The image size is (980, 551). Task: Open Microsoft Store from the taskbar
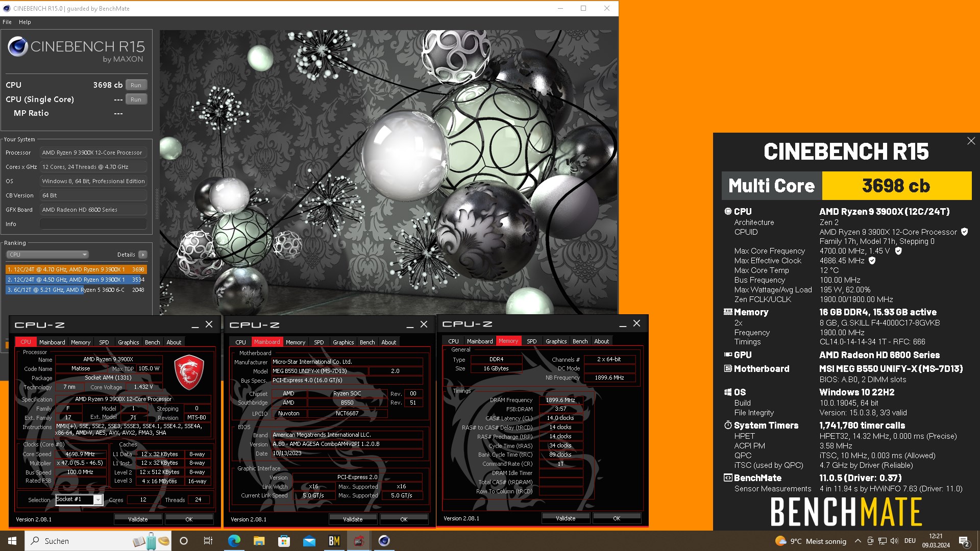[x=284, y=541]
